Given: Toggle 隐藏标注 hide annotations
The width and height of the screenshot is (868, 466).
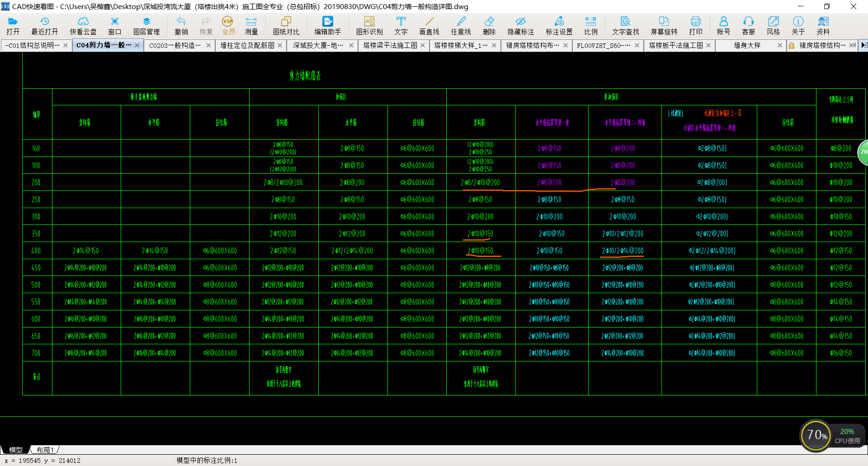Looking at the screenshot, I should 521,26.
